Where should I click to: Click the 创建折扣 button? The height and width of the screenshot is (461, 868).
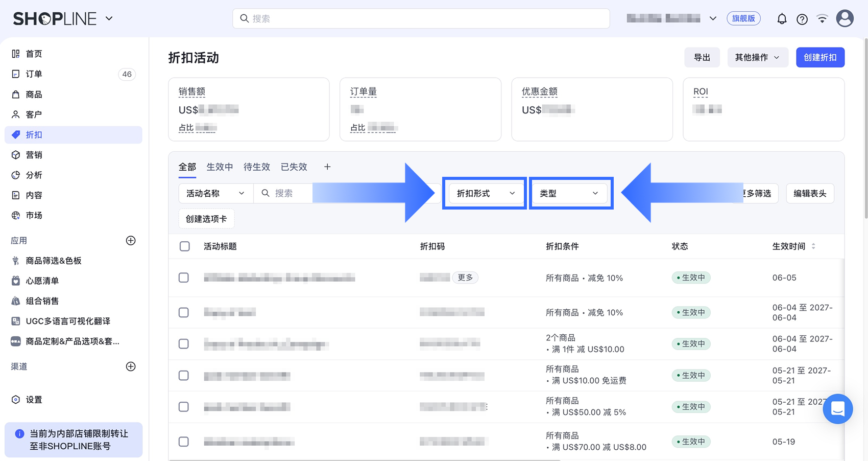pyautogui.click(x=820, y=57)
